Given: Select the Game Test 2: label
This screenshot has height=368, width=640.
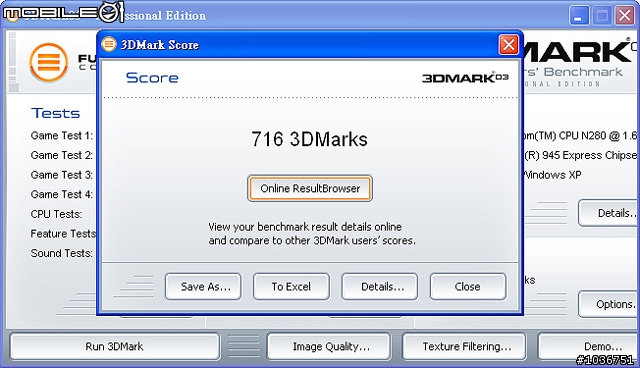Looking at the screenshot, I should click(62, 155).
